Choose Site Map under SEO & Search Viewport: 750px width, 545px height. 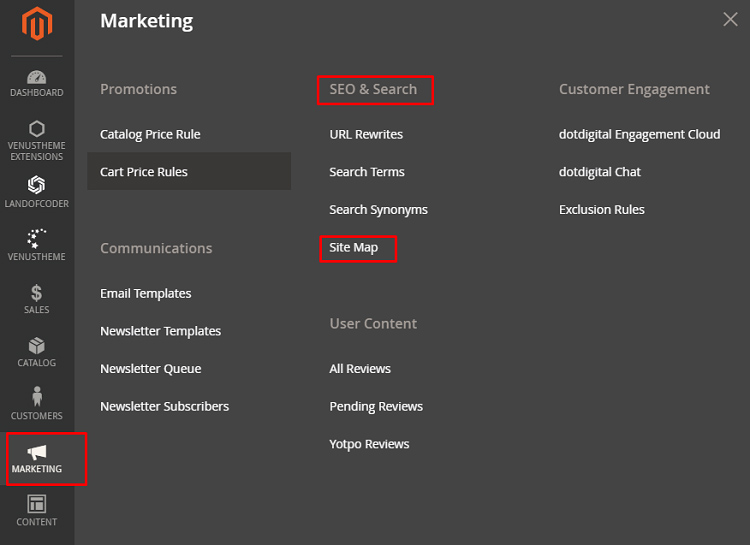(x=354, y=247)
